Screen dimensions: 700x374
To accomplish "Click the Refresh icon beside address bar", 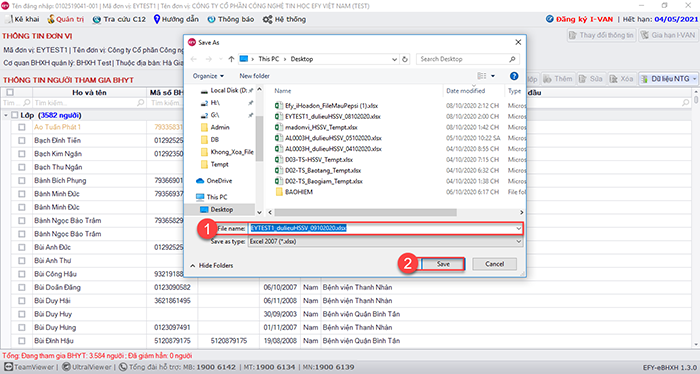I will click(x=405, y=59).
